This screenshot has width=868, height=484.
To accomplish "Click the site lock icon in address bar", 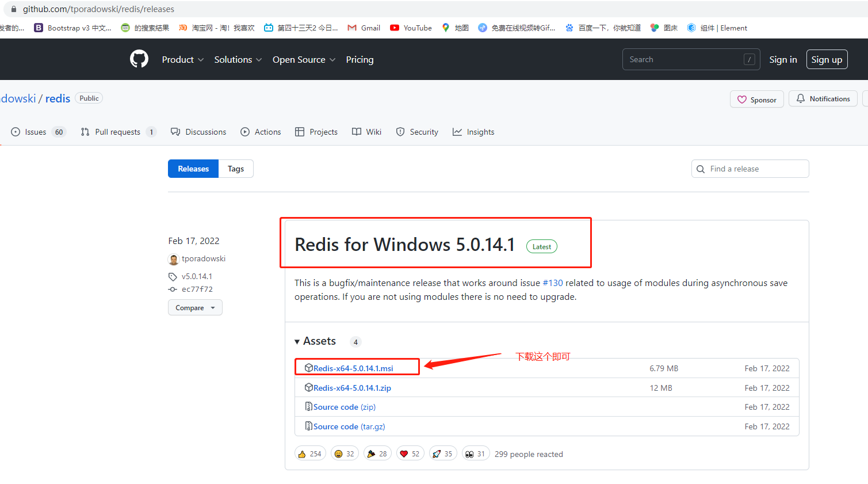I will (14, 9).
